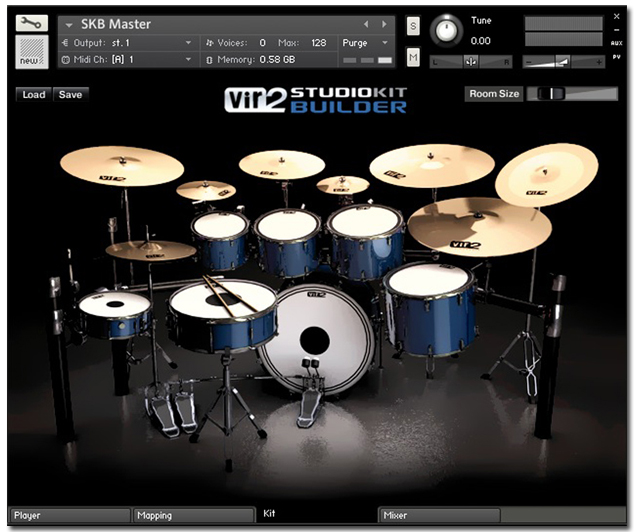Click the Voices count 0

(262, 43)
